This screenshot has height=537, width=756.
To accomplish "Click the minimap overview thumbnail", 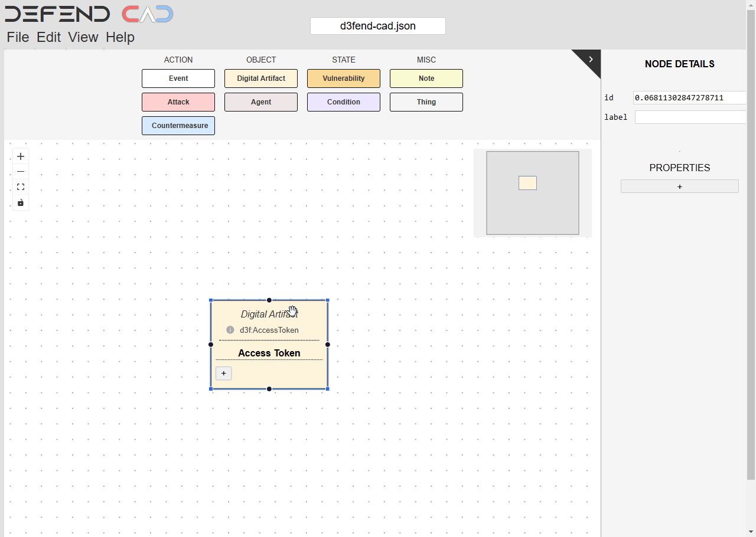I will point(532,193).
